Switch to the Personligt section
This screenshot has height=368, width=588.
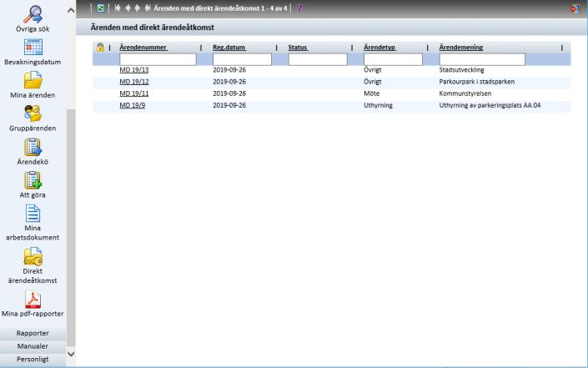point(33,360)
